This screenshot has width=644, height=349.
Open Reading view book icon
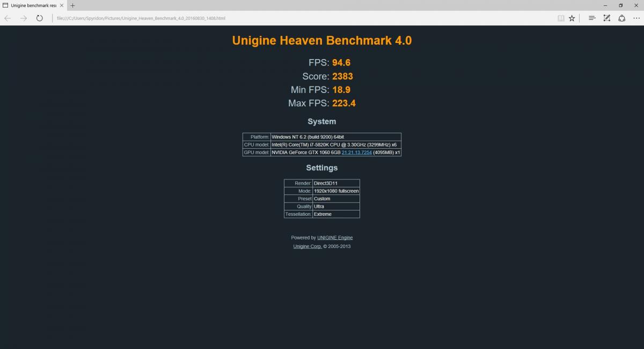pos(561,18)
